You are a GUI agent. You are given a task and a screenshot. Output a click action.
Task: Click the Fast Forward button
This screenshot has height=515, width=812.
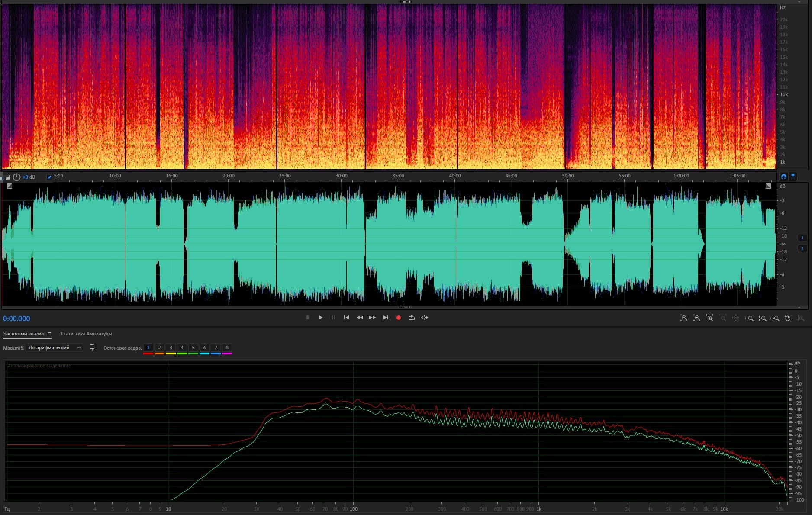[x=372, y=318]
